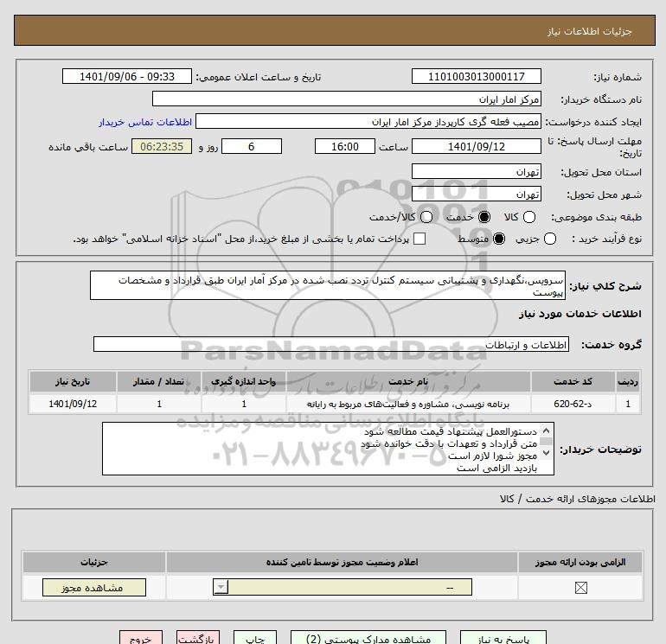The height and width of the screenshot is (644, 666).
Task: Click the remaining time field 06:23:35
Action: (x=162, y=146)
